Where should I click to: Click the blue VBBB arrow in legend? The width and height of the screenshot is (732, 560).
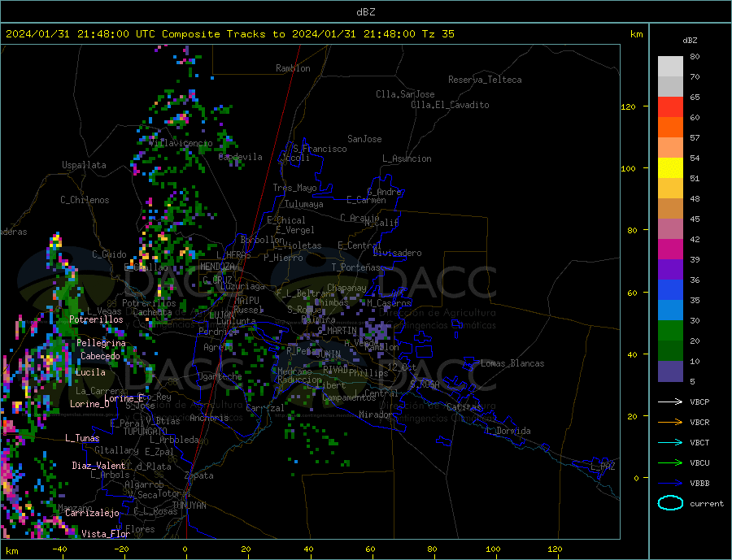672,484
